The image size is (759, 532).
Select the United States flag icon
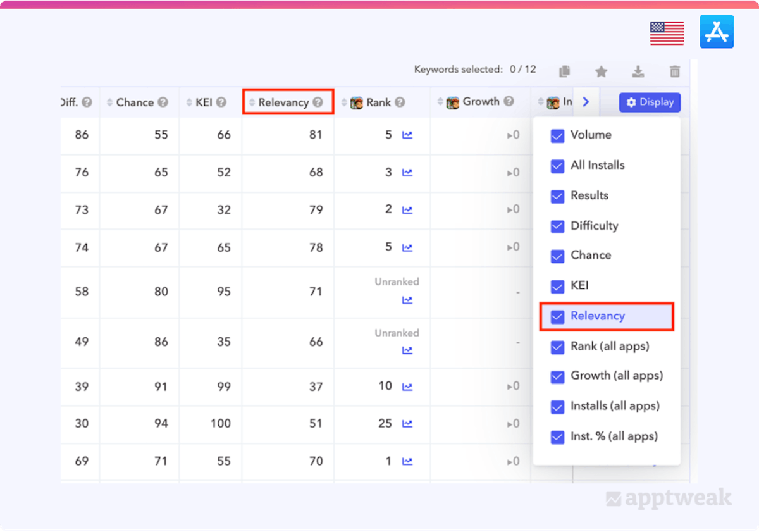tap(667, 33)
